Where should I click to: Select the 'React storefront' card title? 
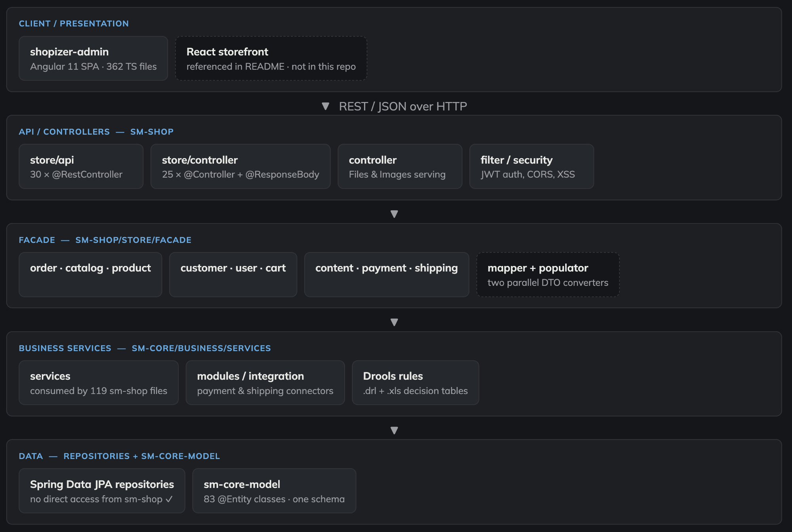[x=227, y=52]
